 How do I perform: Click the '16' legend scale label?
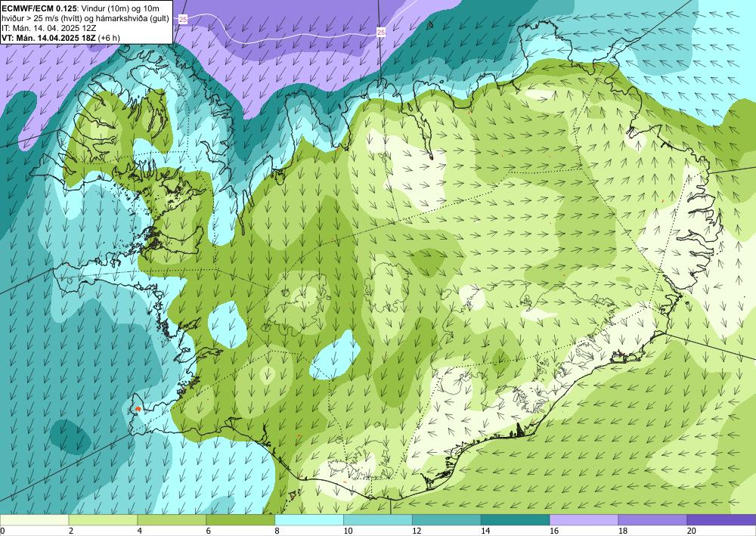click(x=554, y=531)
